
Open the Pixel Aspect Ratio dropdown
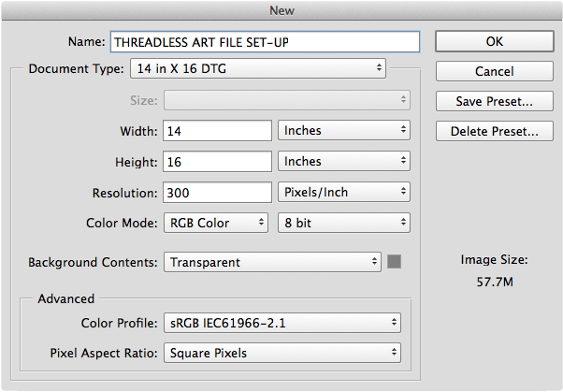pyautogui.click(x=282, y=354)
